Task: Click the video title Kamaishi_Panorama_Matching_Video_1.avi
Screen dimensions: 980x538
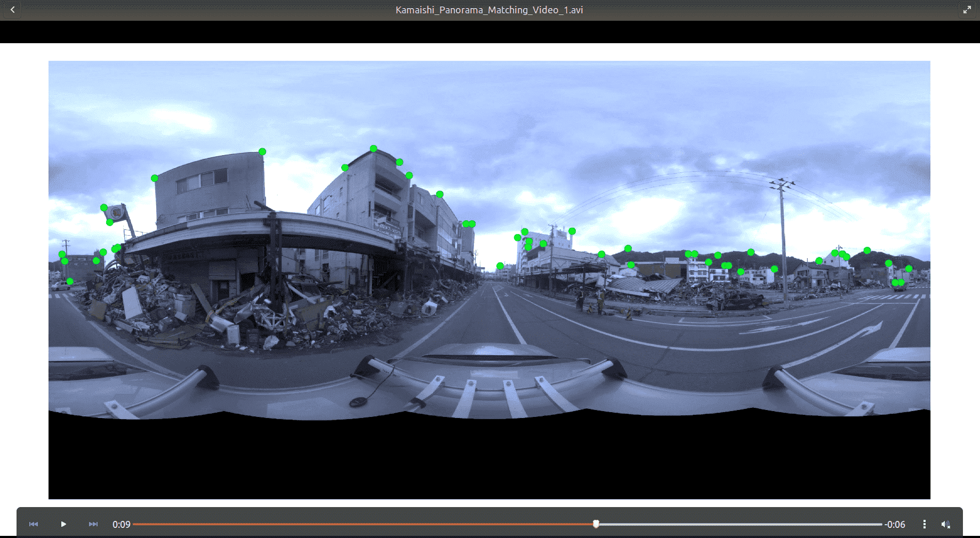Action: (x=489, y=10)
